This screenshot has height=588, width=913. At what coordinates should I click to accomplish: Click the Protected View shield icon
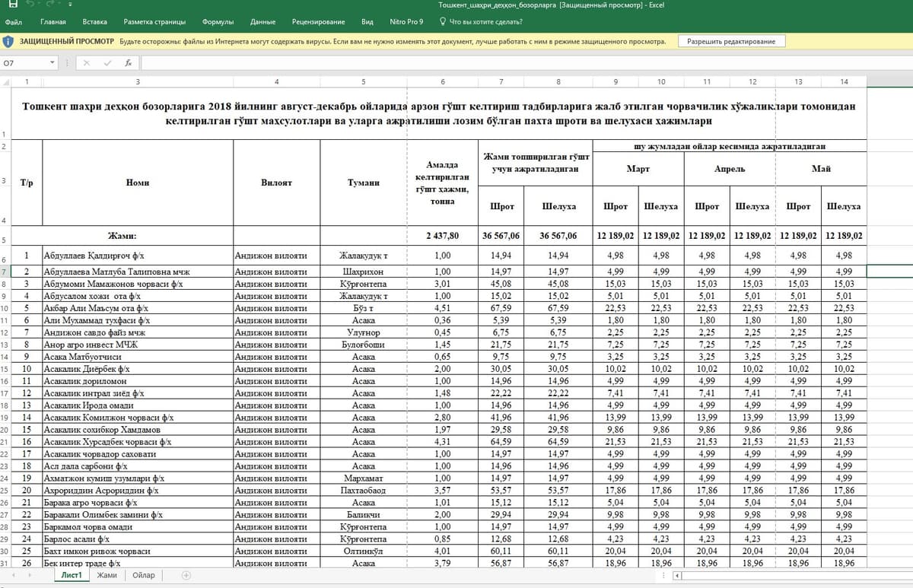coord(8,41)
